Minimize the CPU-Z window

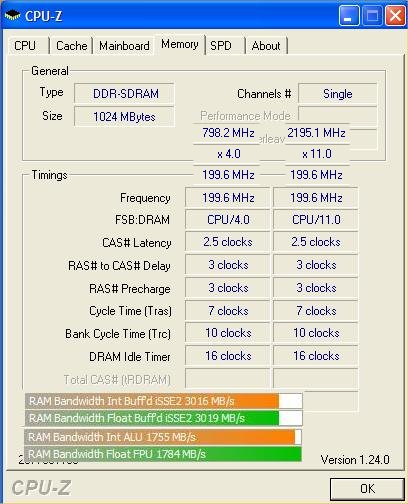349,15
